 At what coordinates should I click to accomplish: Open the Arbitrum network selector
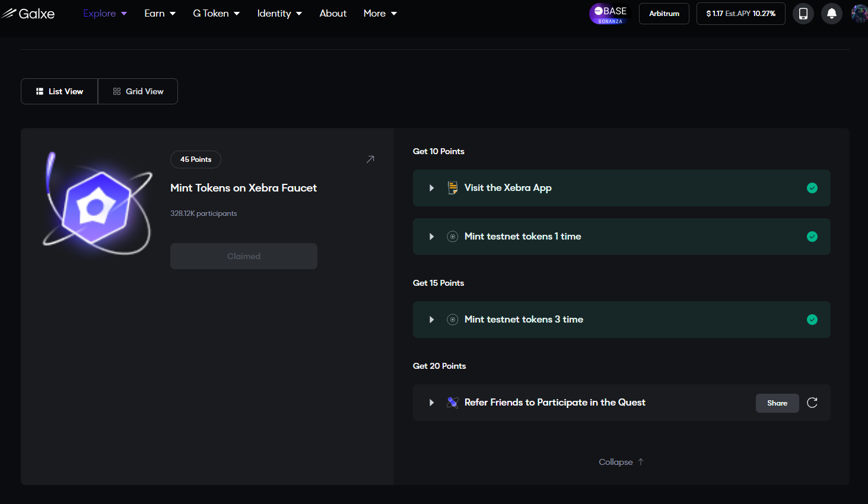pos(664,14)
